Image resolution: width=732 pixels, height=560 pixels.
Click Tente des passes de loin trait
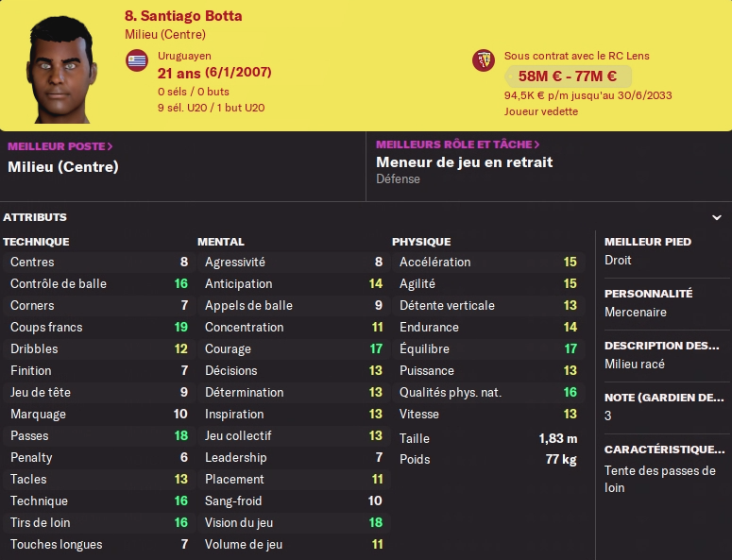[660, 479]
